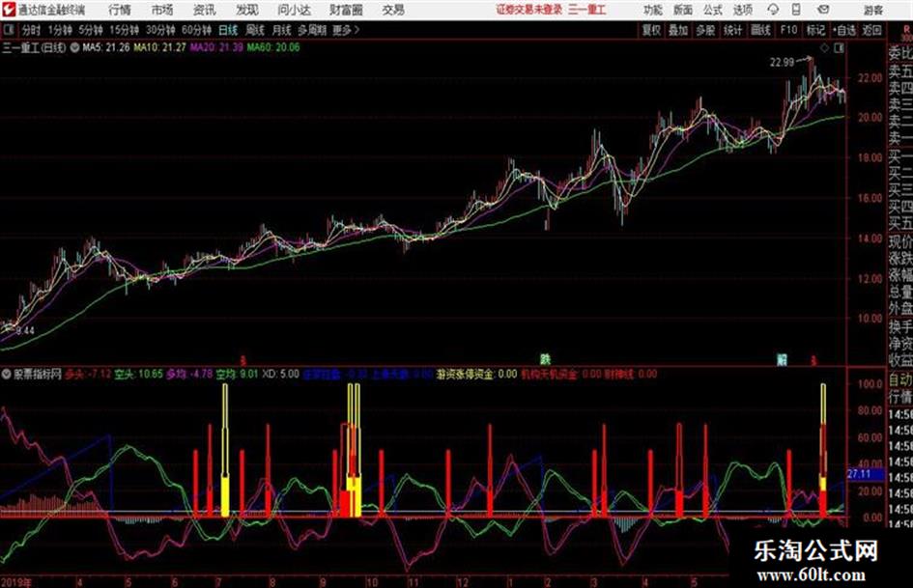913x588 pixels.
Task: Open MA indicator settings gear icon
Action: [74, 47]
